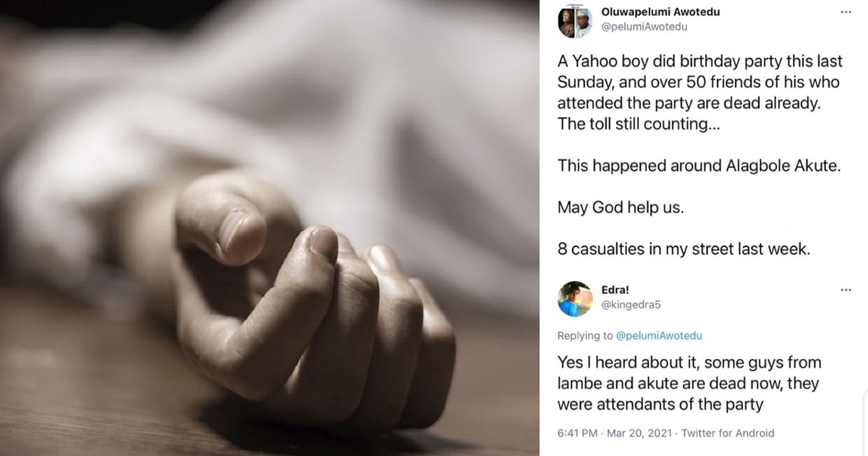Click the Oluwapelumi Awotedu display name
The image size is (868, 456).
[x=660, y=12]
